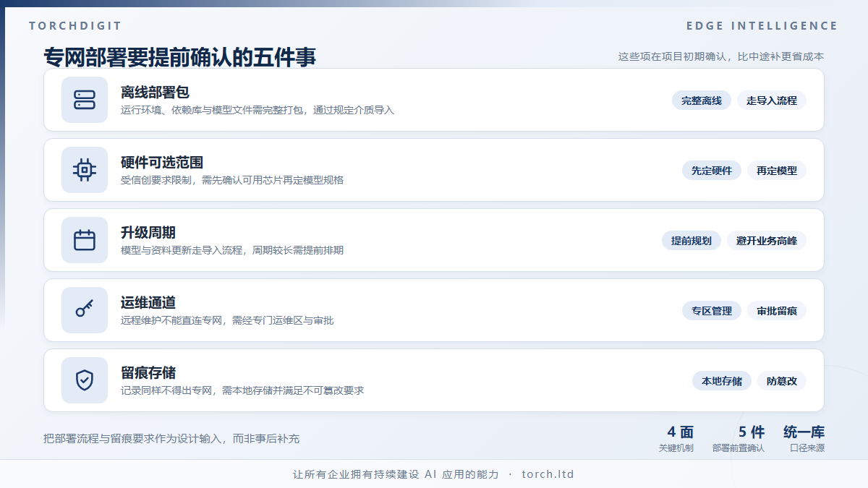Select the 走导入流程 tag

coord(772,100)
